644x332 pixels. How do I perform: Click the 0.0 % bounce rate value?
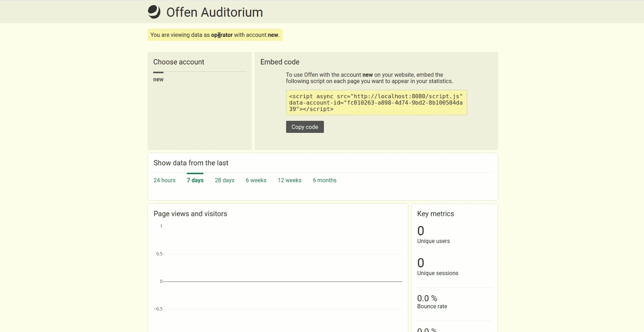click(427, 298)
